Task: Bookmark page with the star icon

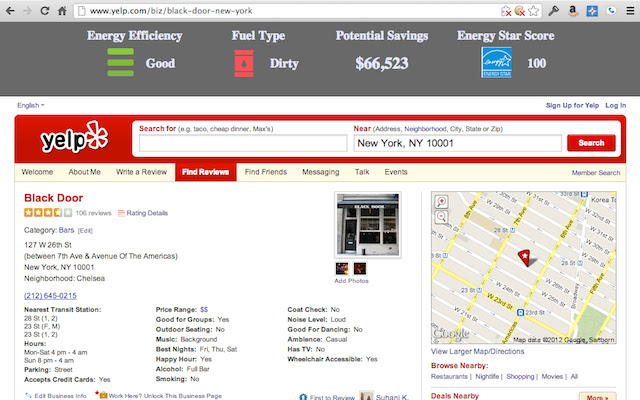Action: (533, 11)
